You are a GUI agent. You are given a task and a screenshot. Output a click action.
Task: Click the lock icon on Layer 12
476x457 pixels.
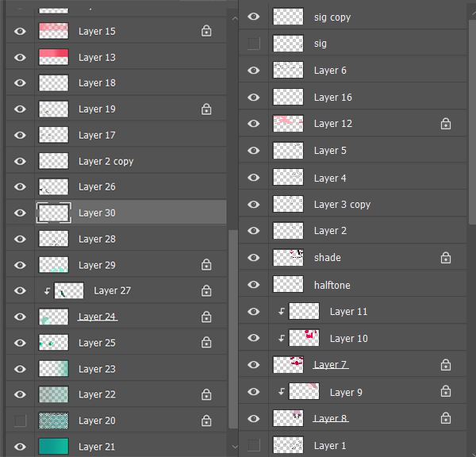point(446,124)
